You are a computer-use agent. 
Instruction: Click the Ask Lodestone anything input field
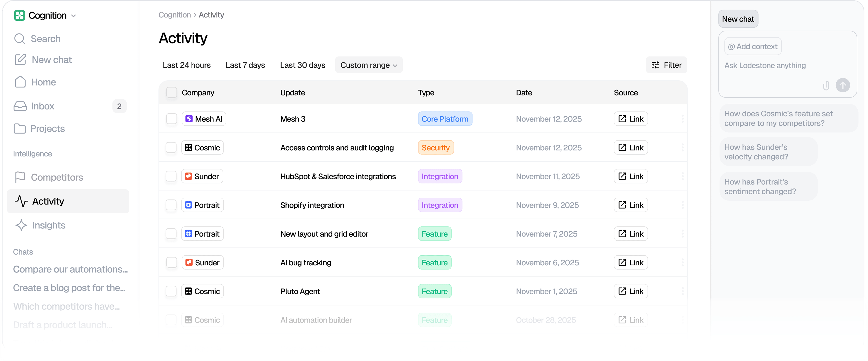(765, 65)
